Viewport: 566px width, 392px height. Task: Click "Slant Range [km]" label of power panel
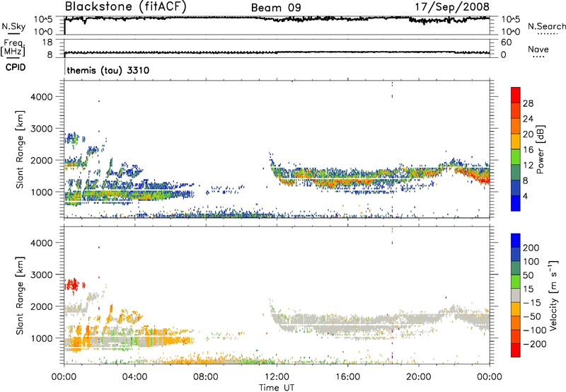20,149
